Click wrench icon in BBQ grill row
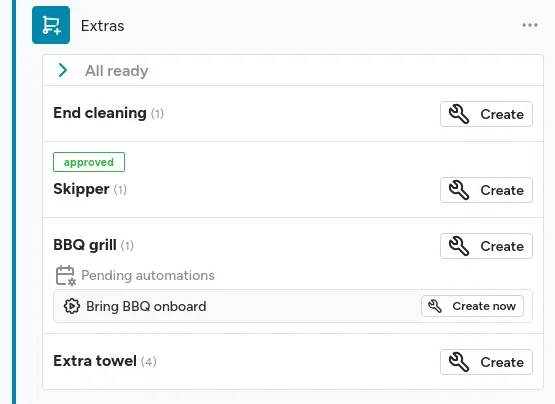The image size is (555, 404). 459,246
